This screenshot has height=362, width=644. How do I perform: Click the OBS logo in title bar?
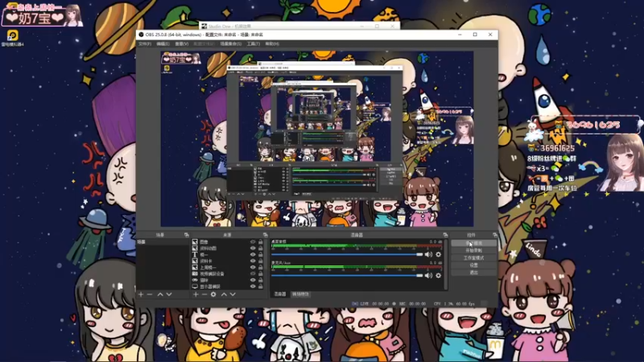[x=142, y=35]
